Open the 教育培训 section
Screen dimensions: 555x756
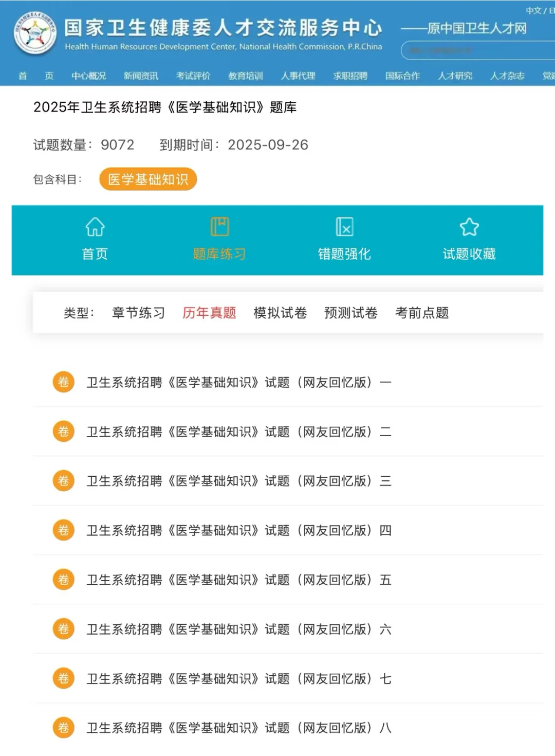245,76
